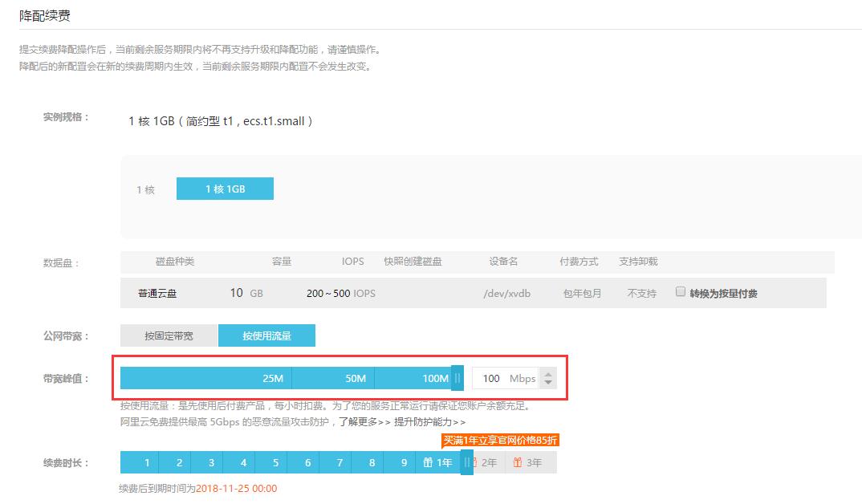Select the 按使用流量 tab

(266, 335)
